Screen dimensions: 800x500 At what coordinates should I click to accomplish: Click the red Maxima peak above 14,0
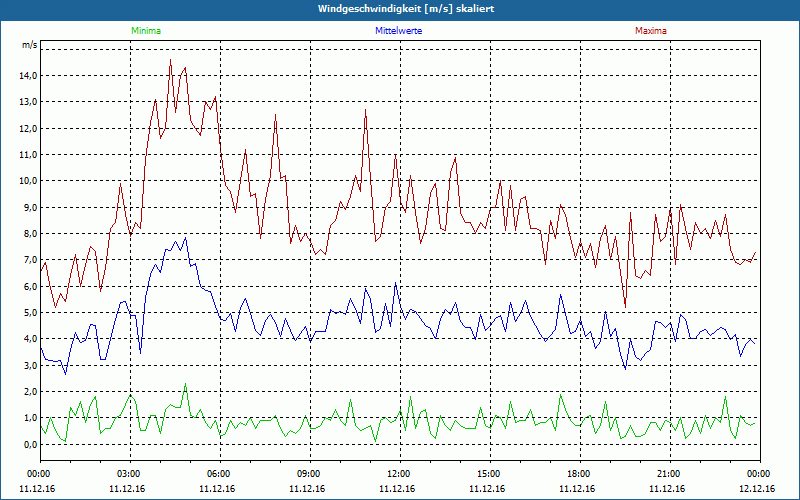[170, 60]
